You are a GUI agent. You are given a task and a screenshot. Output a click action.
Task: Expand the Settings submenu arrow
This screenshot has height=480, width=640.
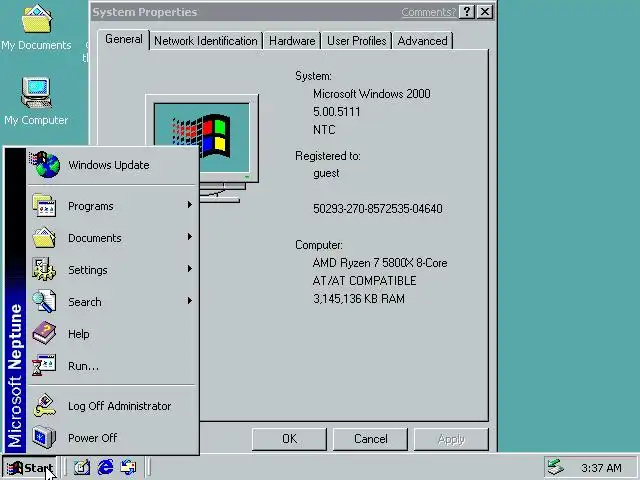189,269
